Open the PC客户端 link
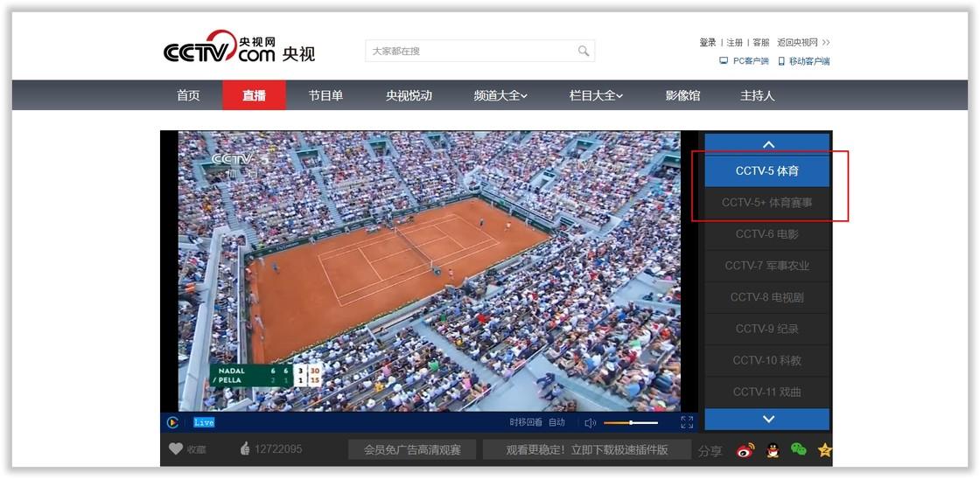 click(x=744, y=61)
